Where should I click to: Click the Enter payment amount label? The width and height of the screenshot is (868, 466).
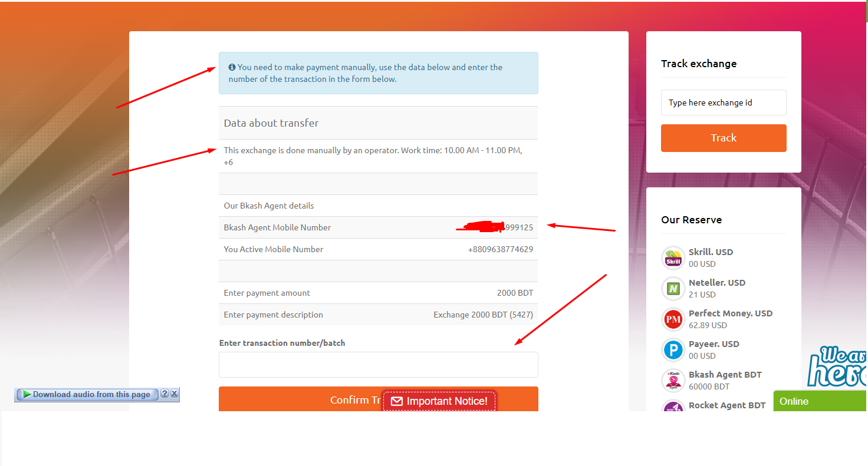coord(267,293)
